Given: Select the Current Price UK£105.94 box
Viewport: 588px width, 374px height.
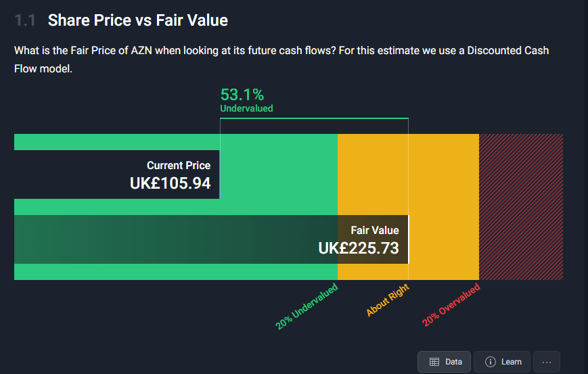Looking at the screenshot, I should [x=116, y=174].
